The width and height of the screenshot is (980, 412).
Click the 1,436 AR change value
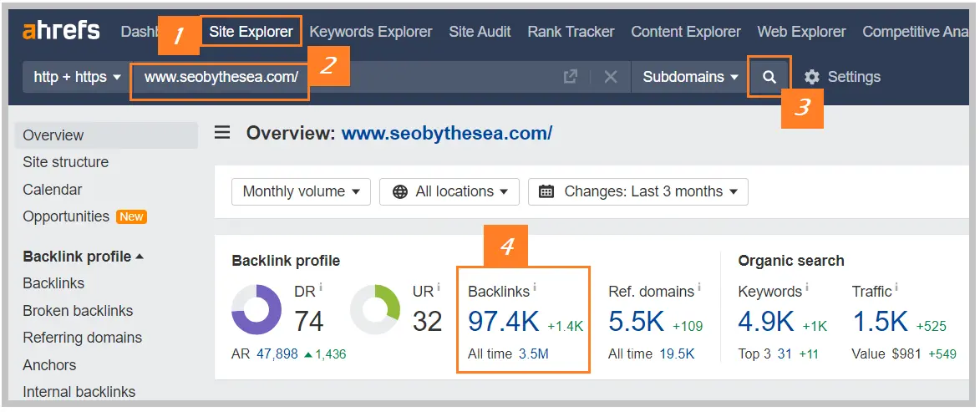(330, 354)
